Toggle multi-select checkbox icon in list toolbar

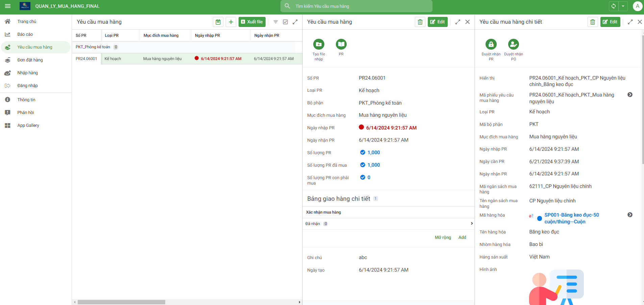tap(286, 22)
